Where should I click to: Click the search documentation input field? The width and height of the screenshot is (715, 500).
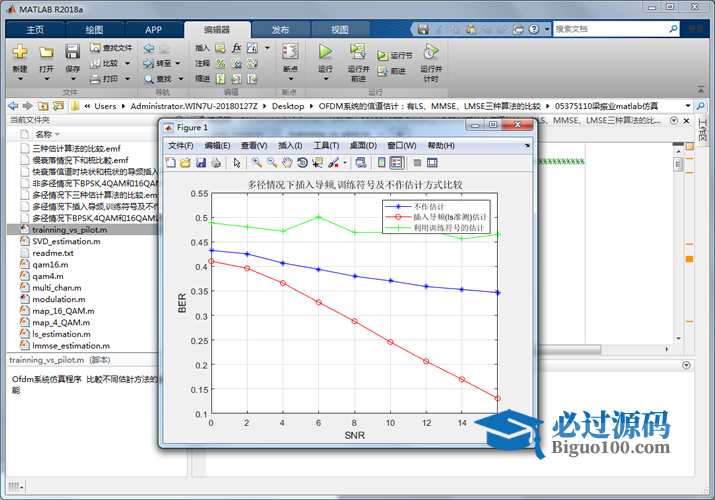coord(611,29)
